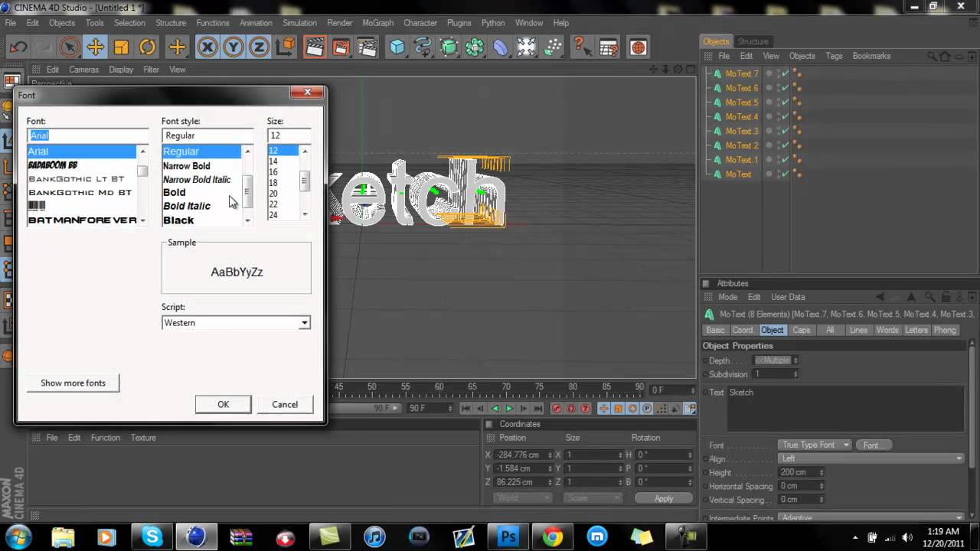
Task: Open the MoGraph menu
Action: tap(377, 23)
